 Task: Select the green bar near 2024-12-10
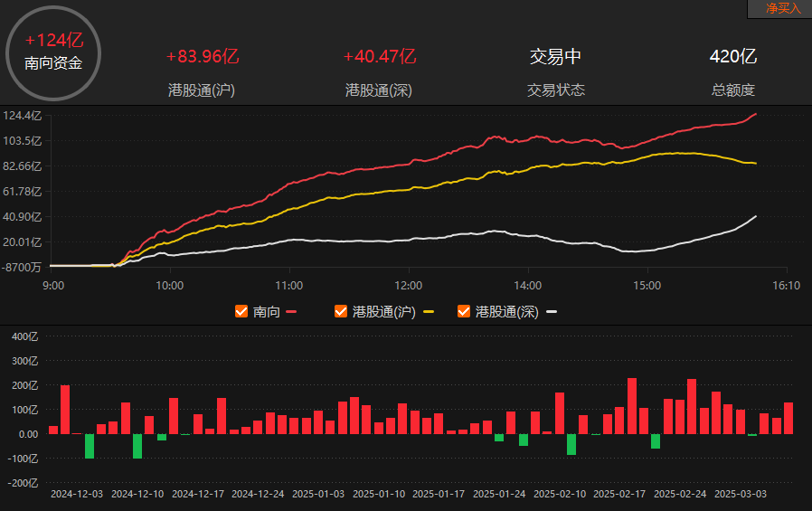click(x=137, y=446)
